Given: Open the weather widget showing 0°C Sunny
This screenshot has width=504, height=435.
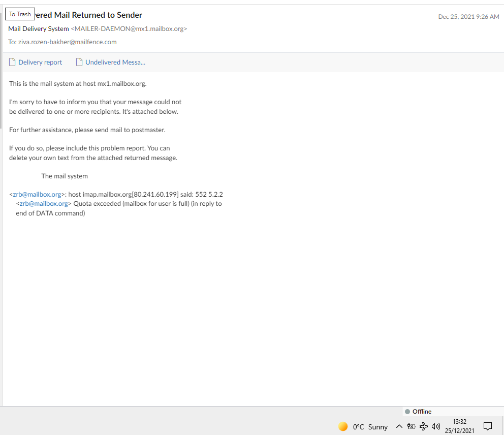Looking at the screenshot, I should click(363, 427).
